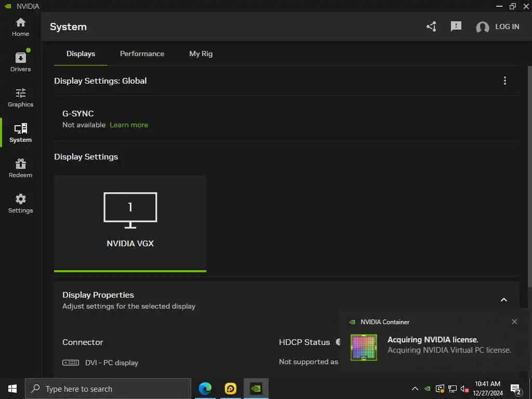532x399 pixels.
Task: Open the taskbar clock and date
Action: click(487, 389)
